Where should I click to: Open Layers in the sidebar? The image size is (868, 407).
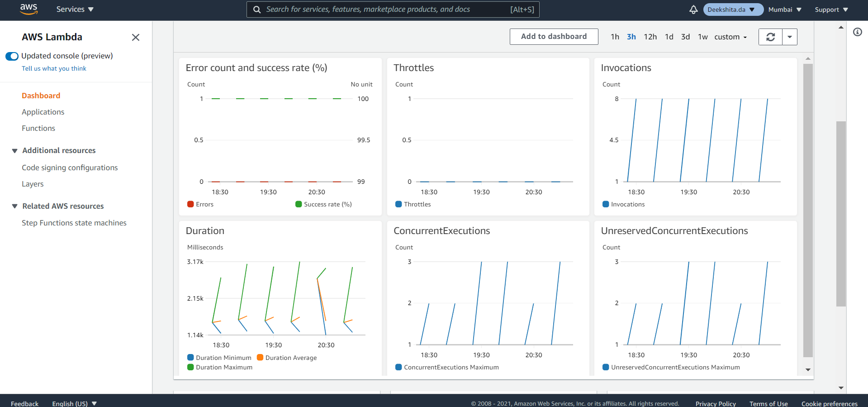click(x=33, y=184)
